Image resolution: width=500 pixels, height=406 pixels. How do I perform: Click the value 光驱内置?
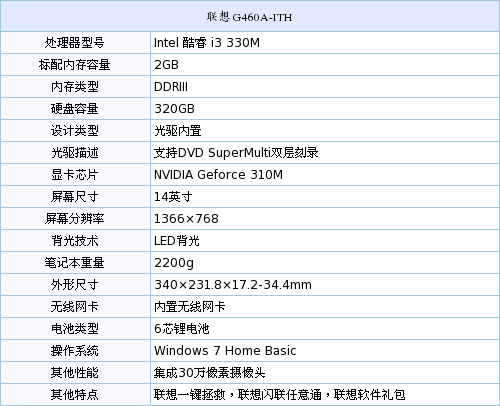click(x=178, y=131)
